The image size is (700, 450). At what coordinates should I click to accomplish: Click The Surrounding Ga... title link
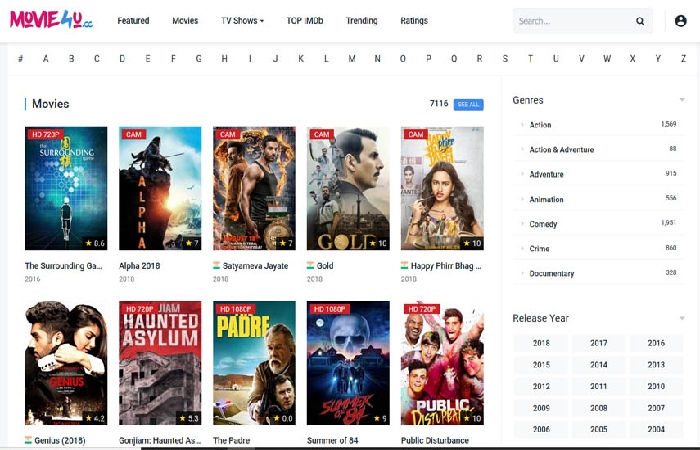63,266
